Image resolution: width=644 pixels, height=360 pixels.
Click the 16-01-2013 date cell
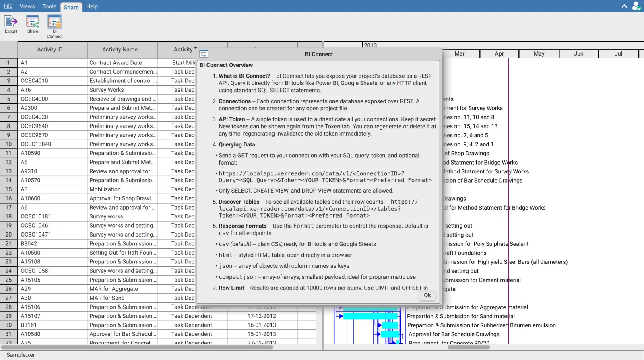[x=263, y=325]
